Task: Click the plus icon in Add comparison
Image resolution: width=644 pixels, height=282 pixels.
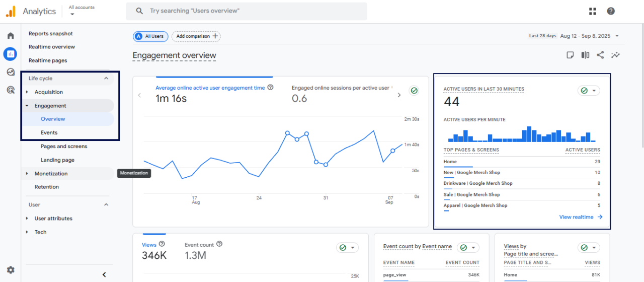Action: pyautogui.click(x=215, y=36)
